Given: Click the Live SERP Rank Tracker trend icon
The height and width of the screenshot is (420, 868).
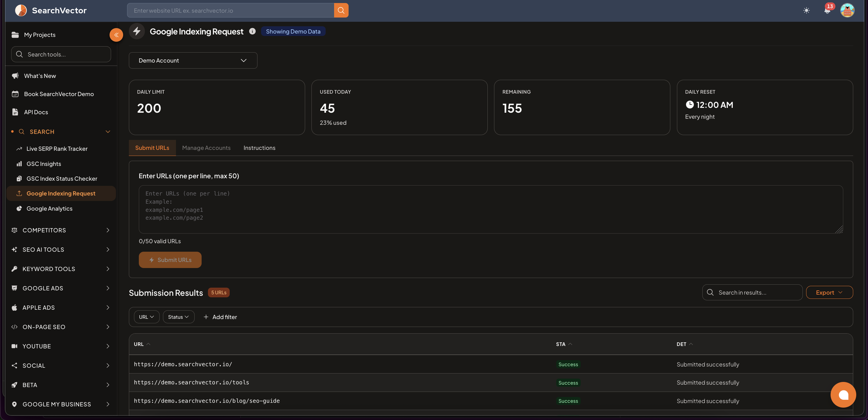Looking at the screenshot, I should pos(19,149).
